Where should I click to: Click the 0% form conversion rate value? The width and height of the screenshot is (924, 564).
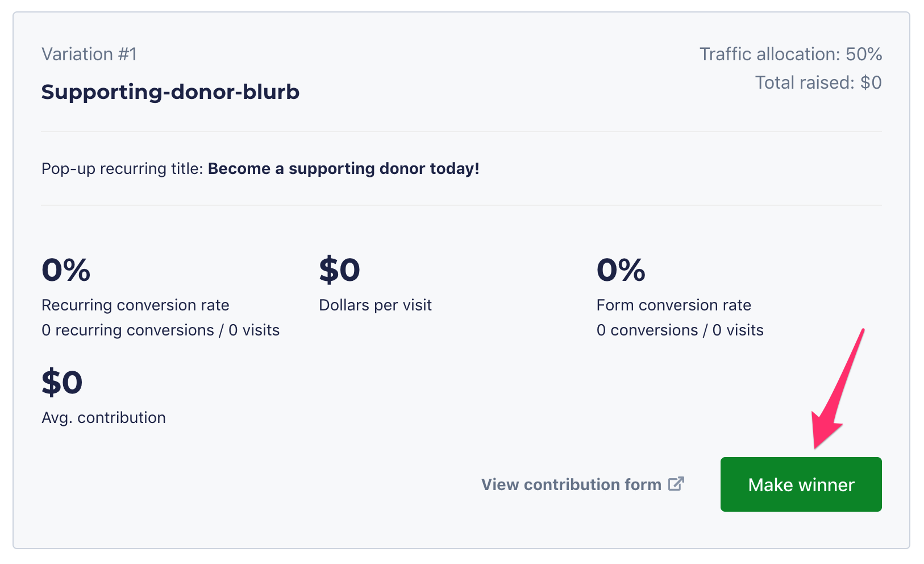621,270
